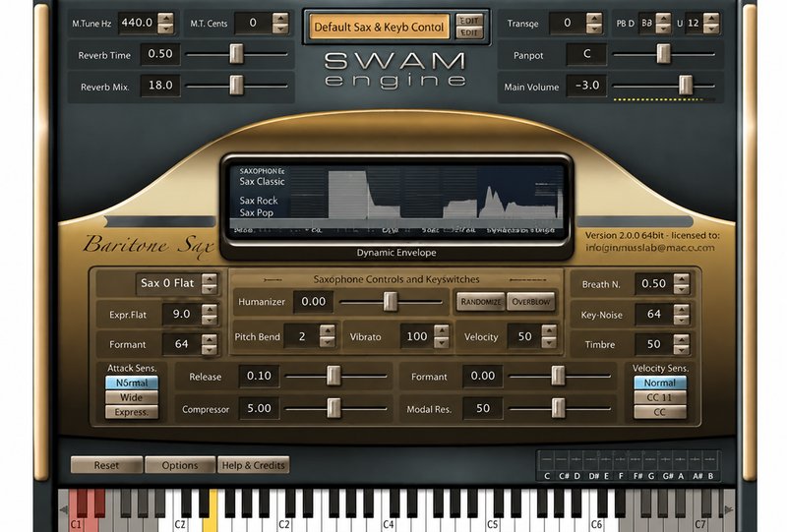The width and height of the screenshot is (787, 532).
Task: Set Attack Sens. to Normal
Action: click(132, 383)
